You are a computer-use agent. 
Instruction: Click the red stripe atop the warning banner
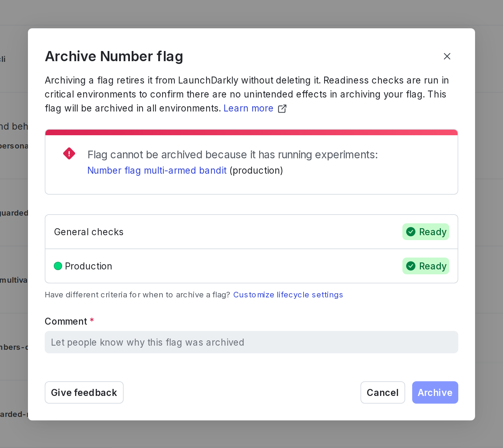coord(251,132)
